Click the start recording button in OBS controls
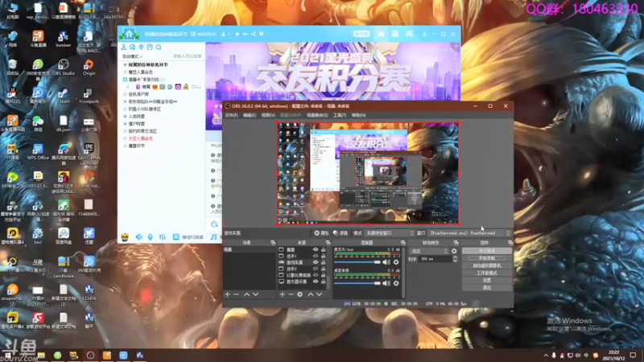Image resolution: width=644 pixels, height=362 pixels. pos(487,258)
